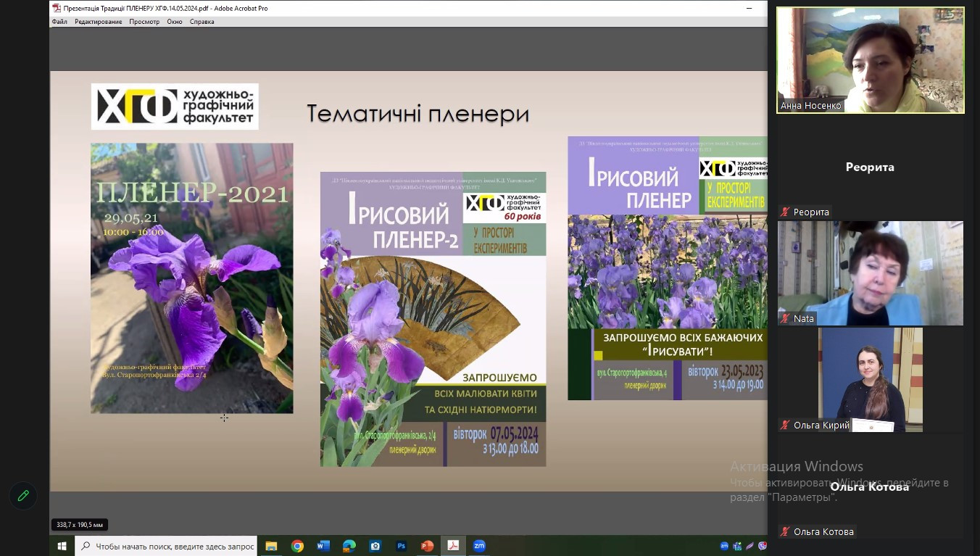
Task: Click the muted microphone icon beside Ольга Кирий
Action: click(784, 426)
